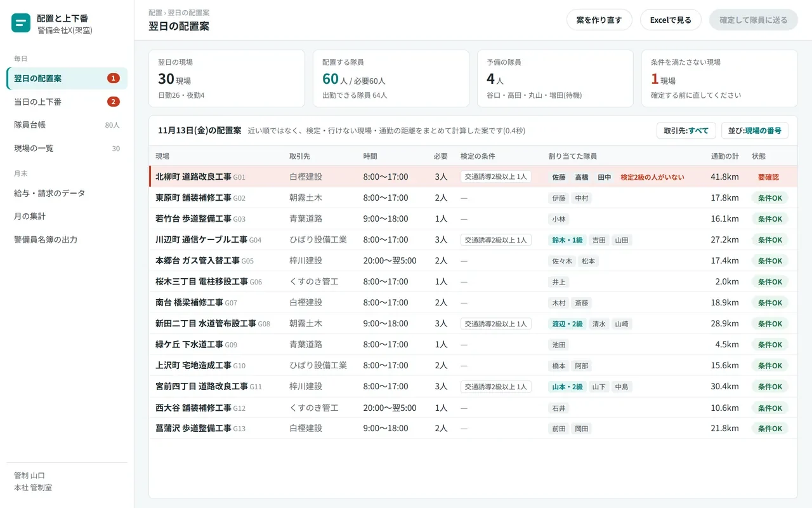
Task: Click the 渡辺・2級 guard chip
Action: point(568,324)
